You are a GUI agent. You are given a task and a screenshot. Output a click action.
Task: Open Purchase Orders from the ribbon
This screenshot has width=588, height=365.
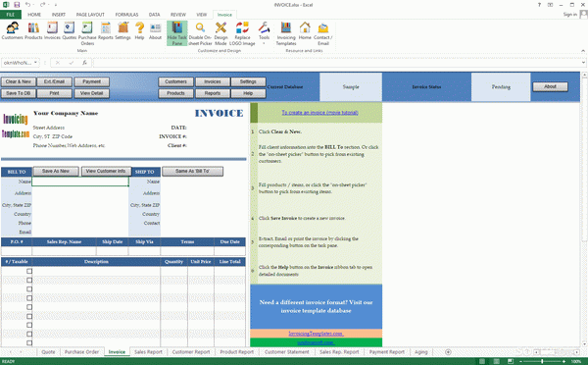point(87,33)
